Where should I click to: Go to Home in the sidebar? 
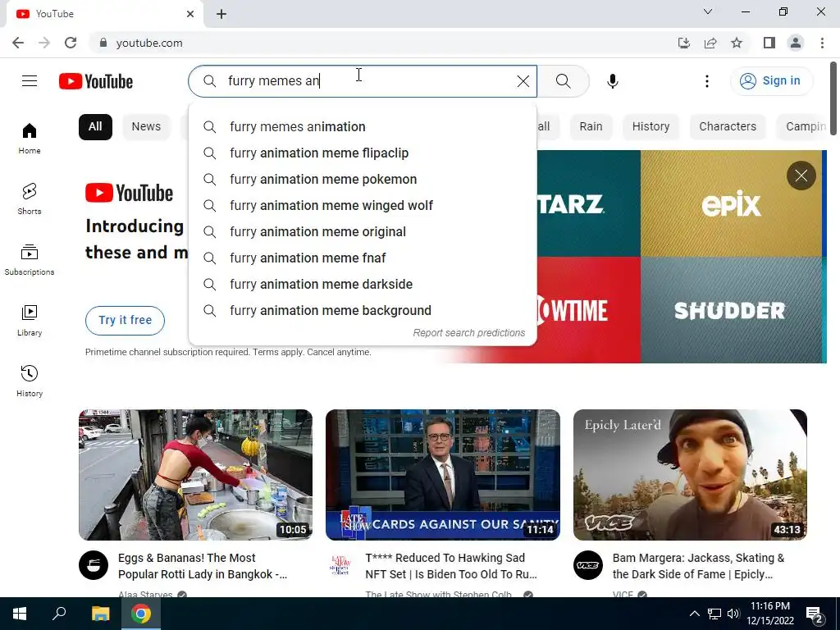(x=30, y=138)
